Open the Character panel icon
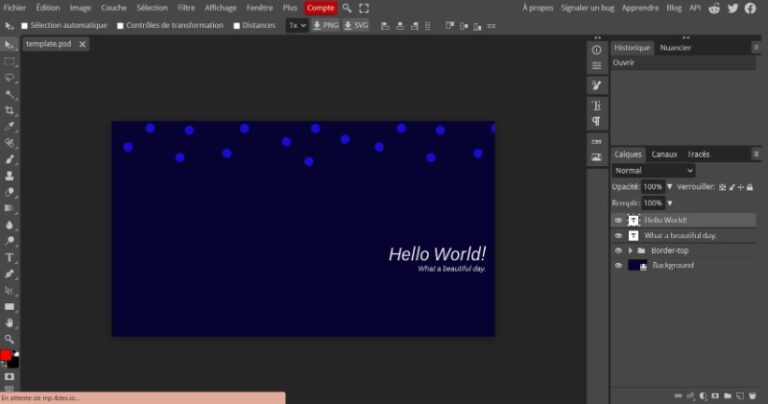This screenshot has height=404, width=768. (x=596, y=105)
